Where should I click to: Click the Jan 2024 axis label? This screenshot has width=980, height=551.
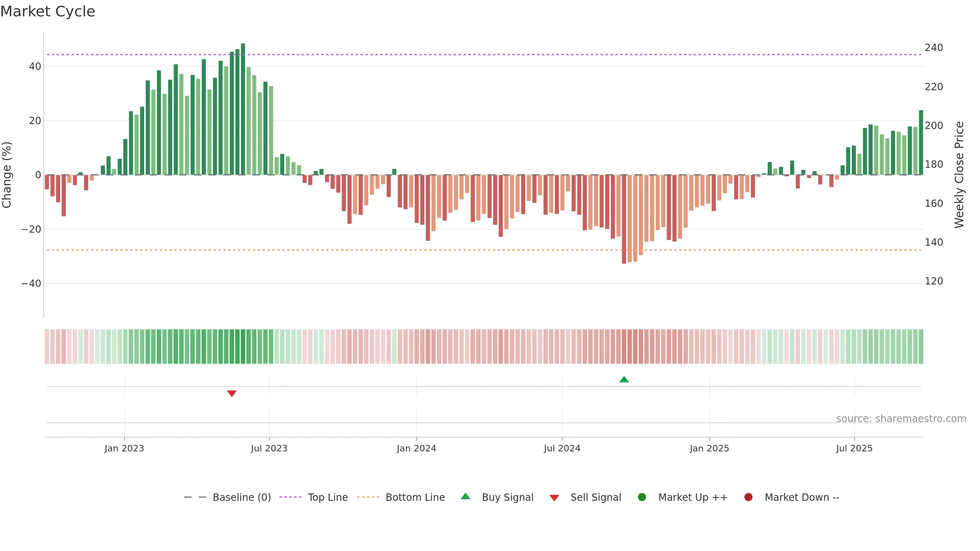pyautogui.click(x=416, y=448)
